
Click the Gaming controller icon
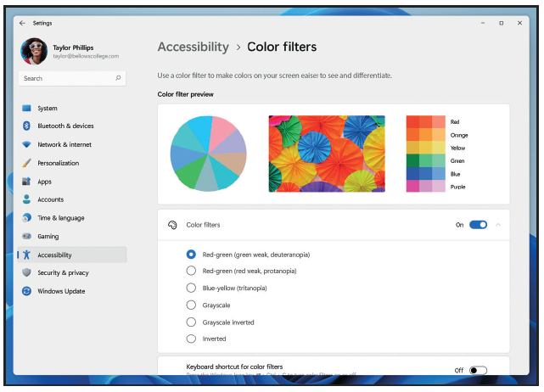point(26,236)
